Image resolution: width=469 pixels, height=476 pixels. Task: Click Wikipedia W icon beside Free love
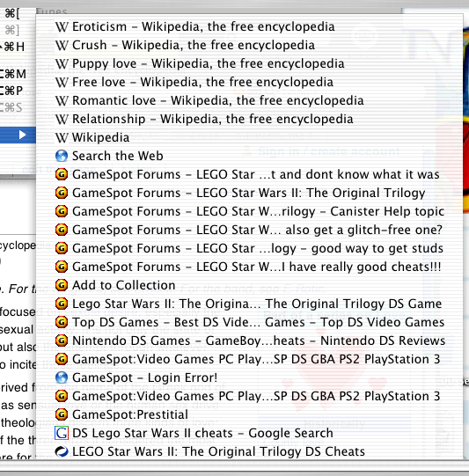[x=62, y=83]
